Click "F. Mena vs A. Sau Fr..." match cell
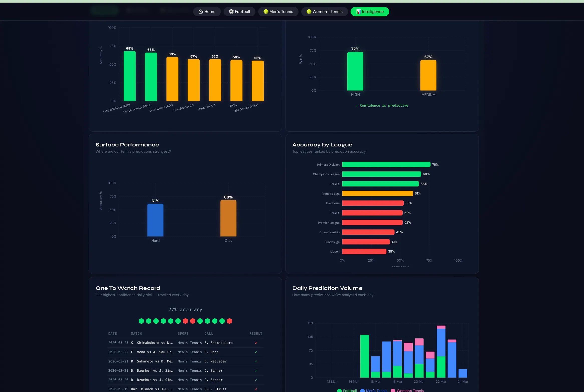The width and height of the screenshot is (584, 392). pos(152,352)
